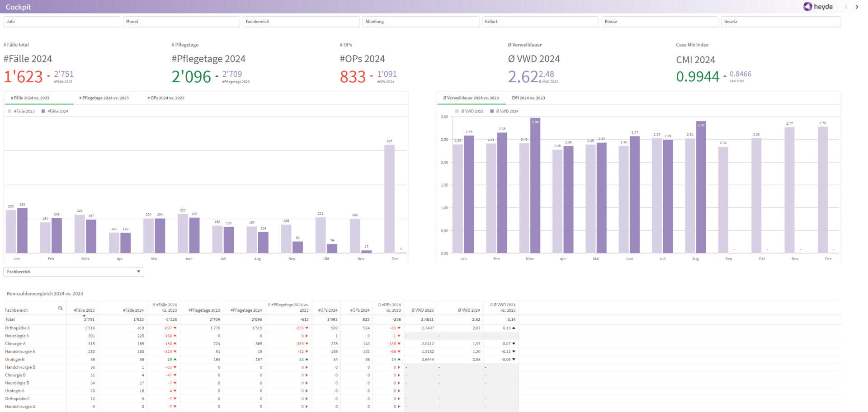Click the Ø VWD 2023 legend swatch

click(x=457, y=111)
